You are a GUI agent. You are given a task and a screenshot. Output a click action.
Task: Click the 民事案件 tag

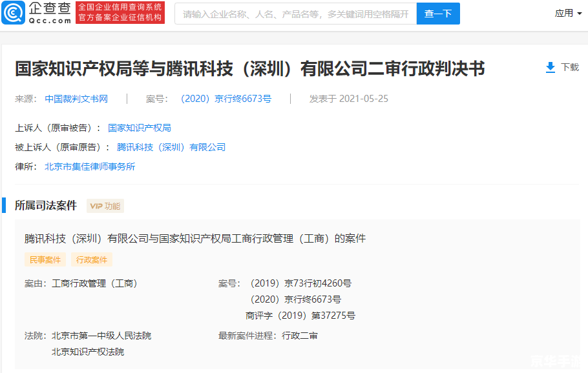coord(45,259)
